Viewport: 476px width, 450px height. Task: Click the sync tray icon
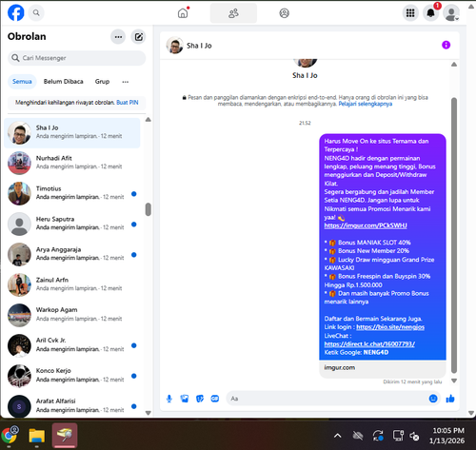tap(378, 436)
